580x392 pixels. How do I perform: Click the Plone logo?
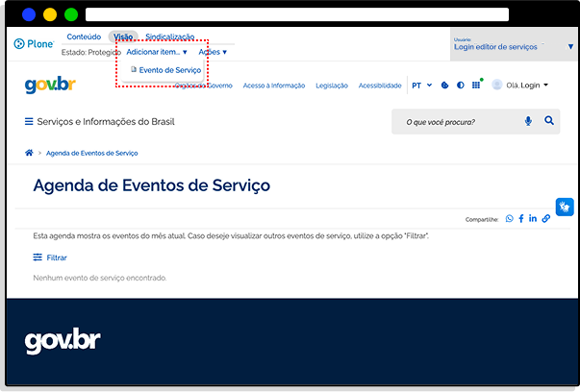point(34,44)
